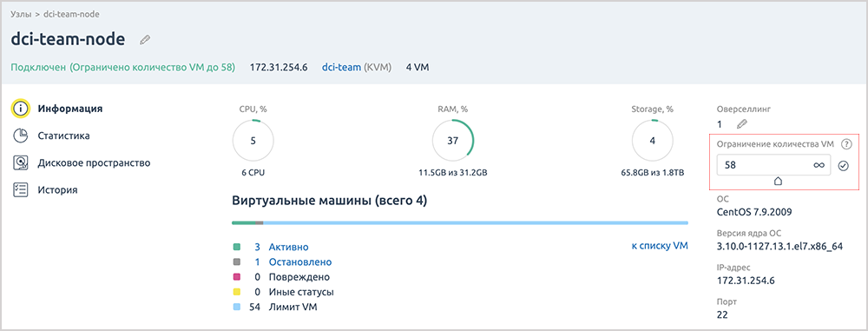The image size is (868, 331).
Task: Open the dci-team cluster link
Action: point(341,67)
